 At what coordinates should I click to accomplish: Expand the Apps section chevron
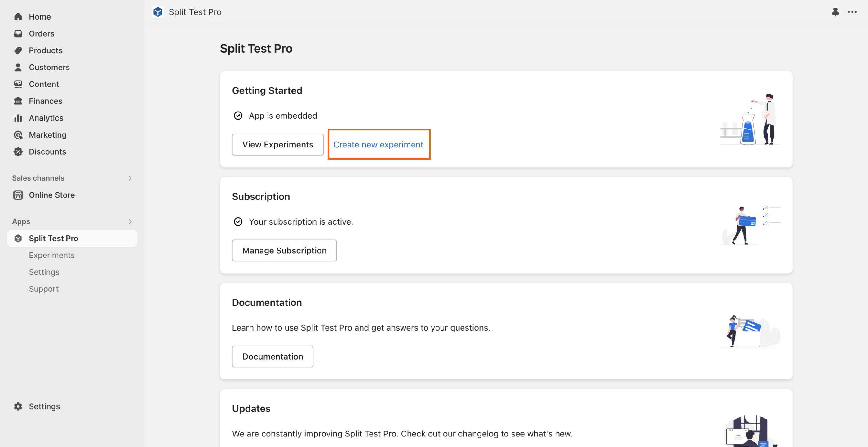pos(130,221)
